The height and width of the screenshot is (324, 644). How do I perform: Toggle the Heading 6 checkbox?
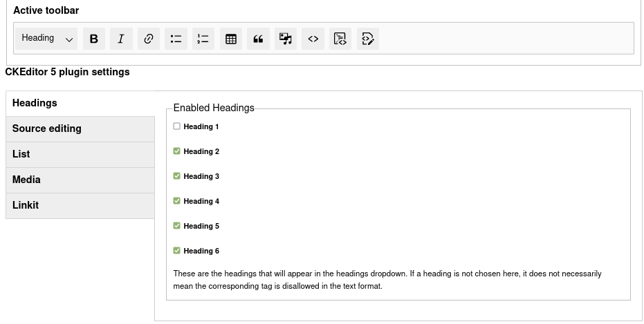tap(177, 251)
